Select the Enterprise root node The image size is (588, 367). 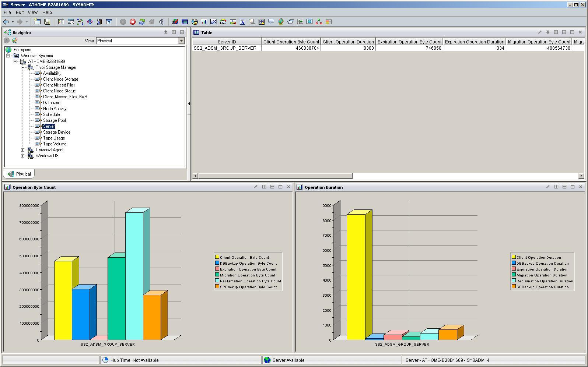click(22, 50)
